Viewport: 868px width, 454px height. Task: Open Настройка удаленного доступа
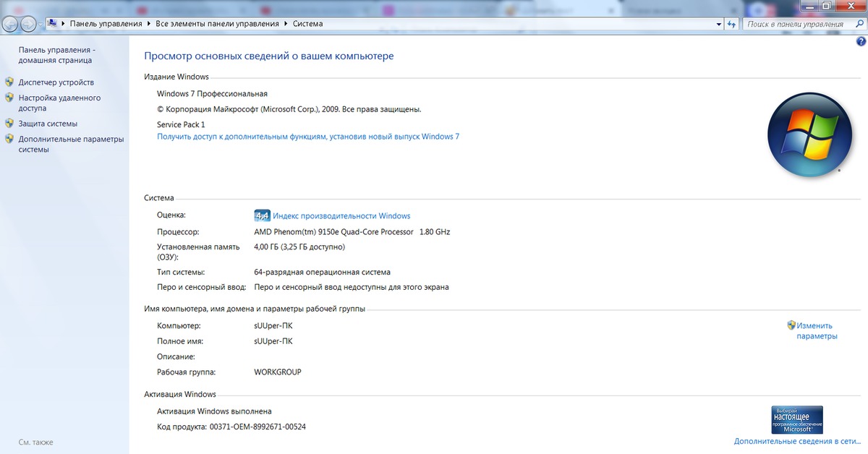point(60,103)
